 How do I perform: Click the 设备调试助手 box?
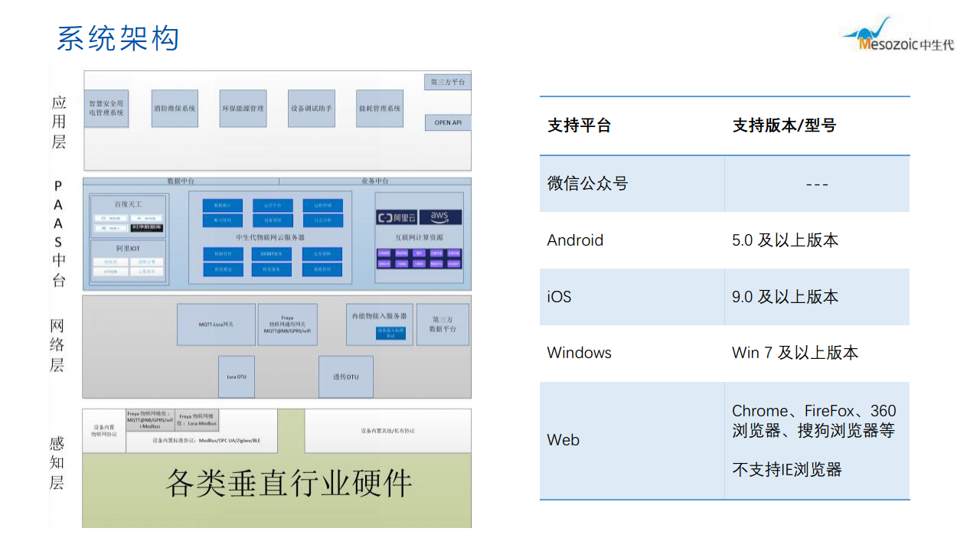pos(311,108)
